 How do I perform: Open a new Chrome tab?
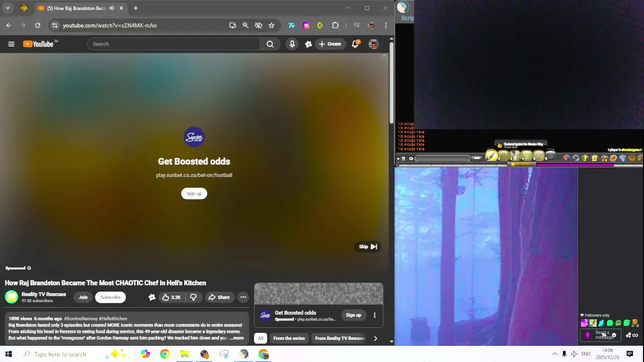point(136,9)
